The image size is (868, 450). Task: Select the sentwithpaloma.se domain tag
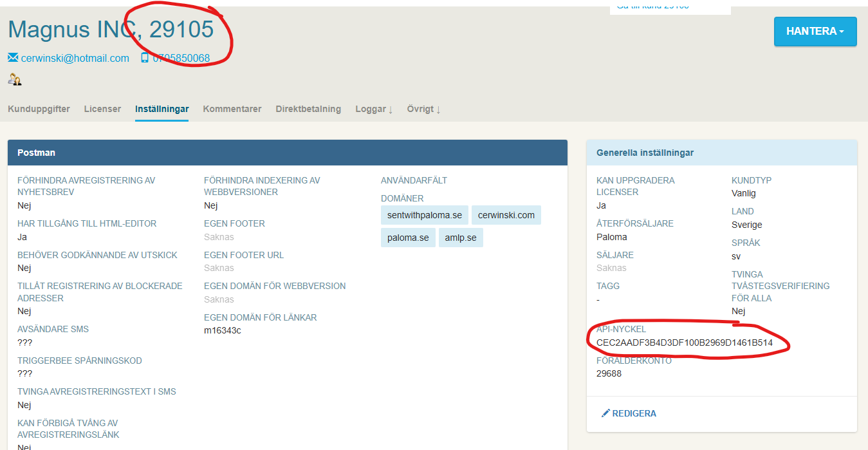424,215
